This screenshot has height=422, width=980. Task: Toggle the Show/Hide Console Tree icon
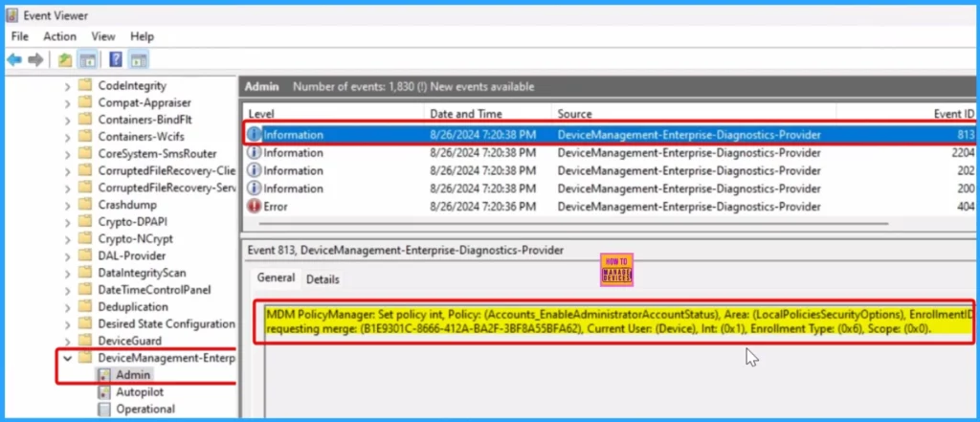click(88, 60)
